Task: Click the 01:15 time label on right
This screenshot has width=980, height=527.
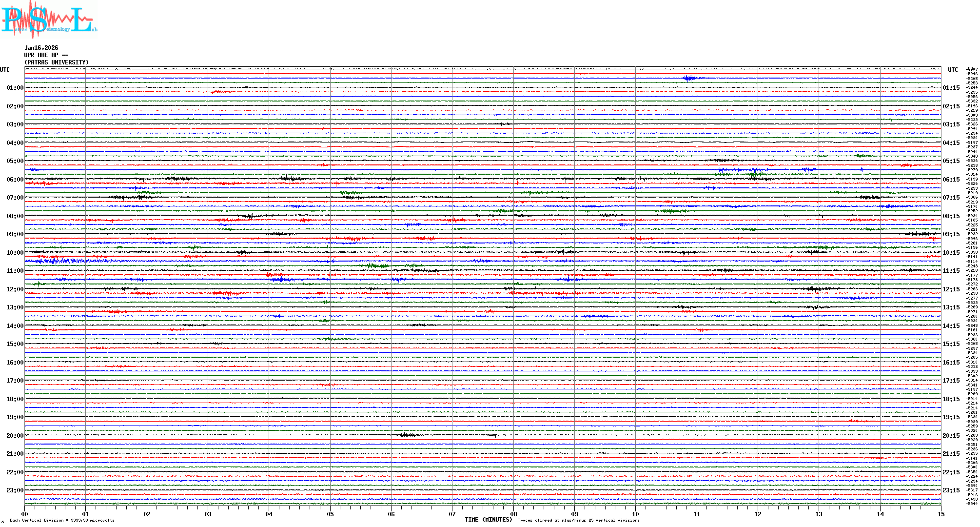Action: click(x=951, y=88)
